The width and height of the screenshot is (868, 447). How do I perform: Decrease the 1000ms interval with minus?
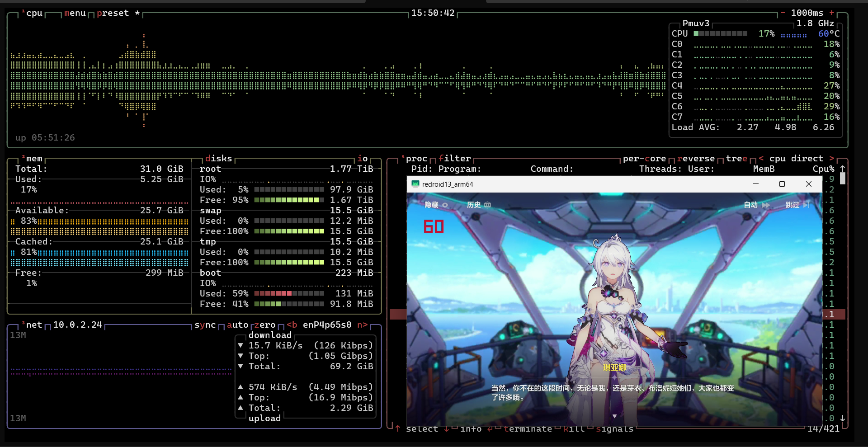tap(783, 13)
